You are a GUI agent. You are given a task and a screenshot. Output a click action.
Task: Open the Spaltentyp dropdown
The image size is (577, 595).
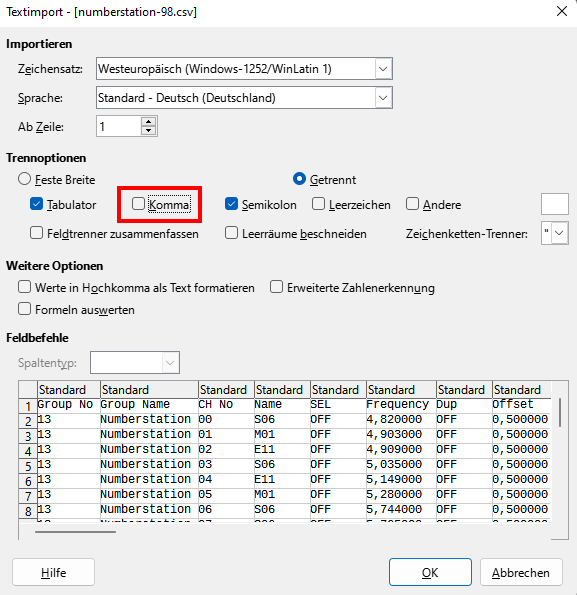170,363
